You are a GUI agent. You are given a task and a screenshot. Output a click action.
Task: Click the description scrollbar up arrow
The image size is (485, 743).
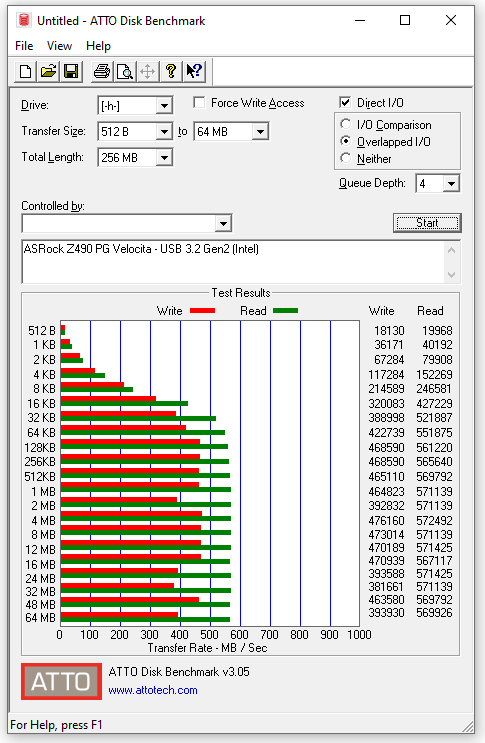451,250
